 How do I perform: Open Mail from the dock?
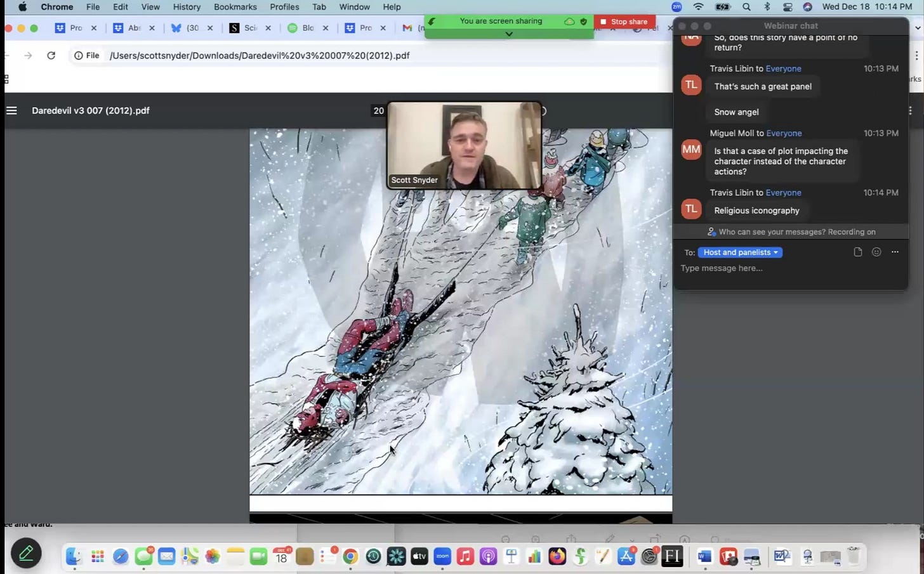[166, 556]
